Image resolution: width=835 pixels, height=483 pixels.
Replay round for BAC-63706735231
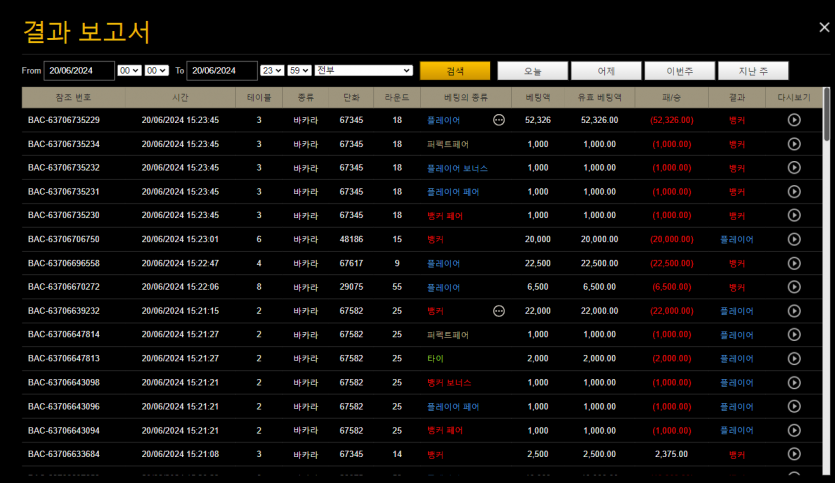[794, 191]
